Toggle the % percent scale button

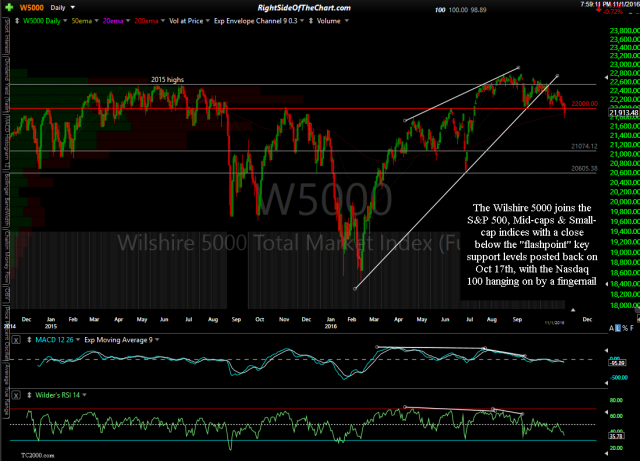[625, 328]
